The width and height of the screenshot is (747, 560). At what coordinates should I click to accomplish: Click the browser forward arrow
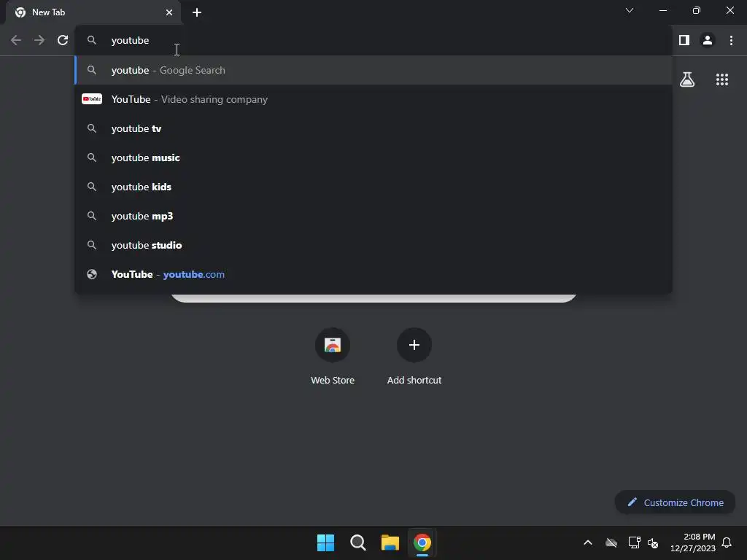[39, 41]
